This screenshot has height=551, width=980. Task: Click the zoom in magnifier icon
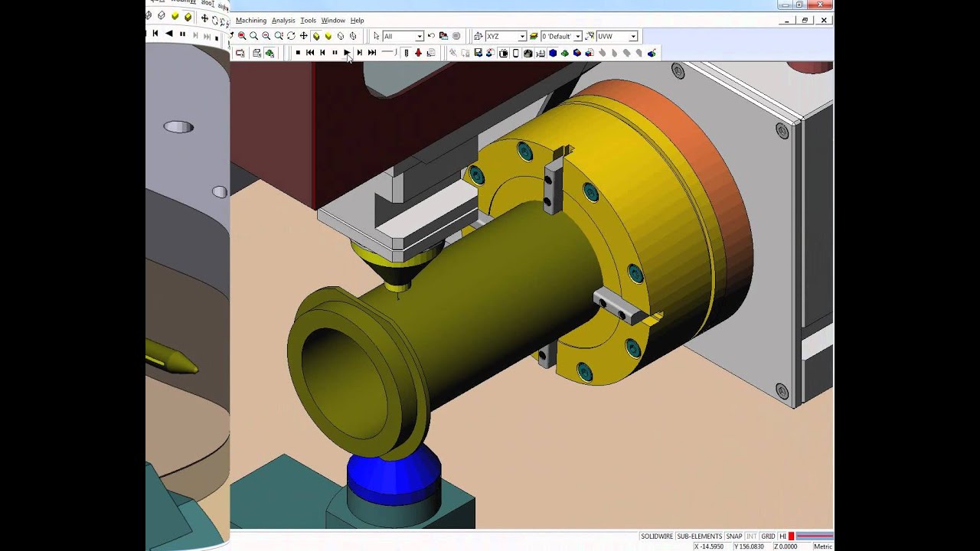tap(254, 36)
